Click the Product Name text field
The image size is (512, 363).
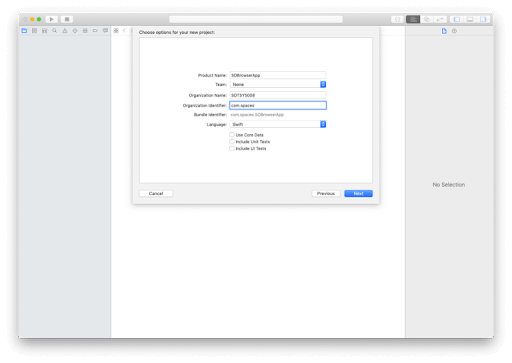point(278,75)
